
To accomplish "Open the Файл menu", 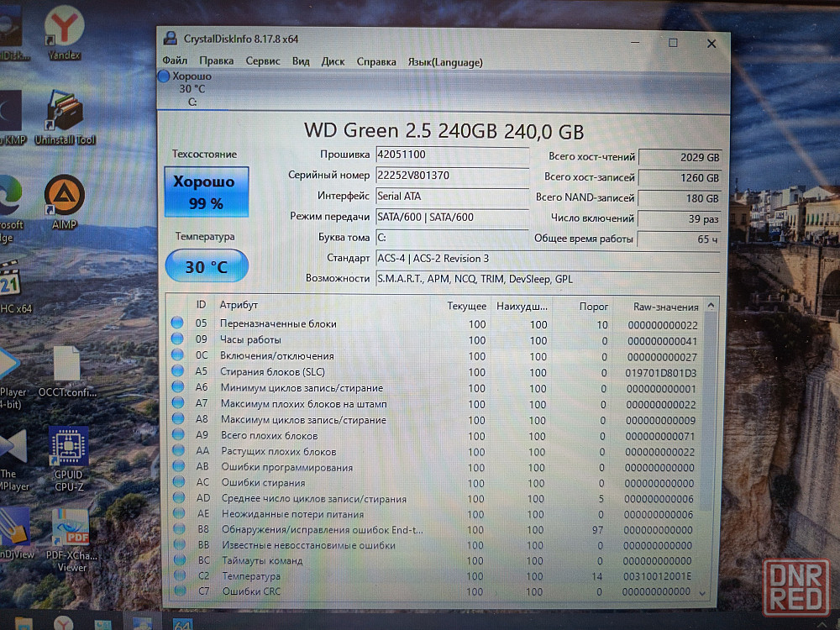I will coord(175,60).
